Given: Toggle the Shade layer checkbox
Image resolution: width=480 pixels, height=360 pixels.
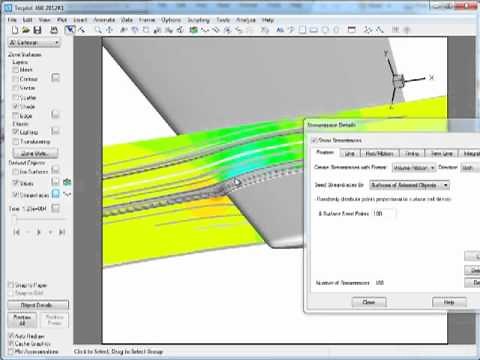Looking at the screenshot, I should point(15,107).
